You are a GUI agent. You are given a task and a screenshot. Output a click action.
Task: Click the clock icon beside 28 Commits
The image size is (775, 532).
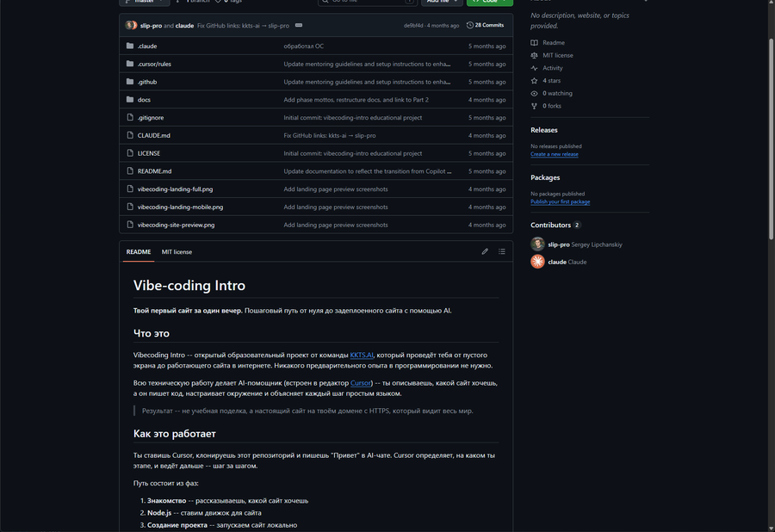click(469, 25)
